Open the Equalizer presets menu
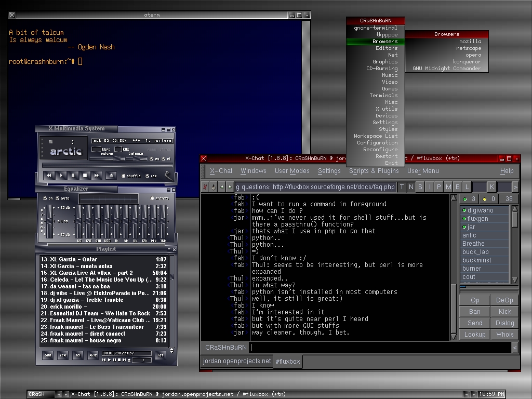532x399 pixels. click(x=159, y=198)
